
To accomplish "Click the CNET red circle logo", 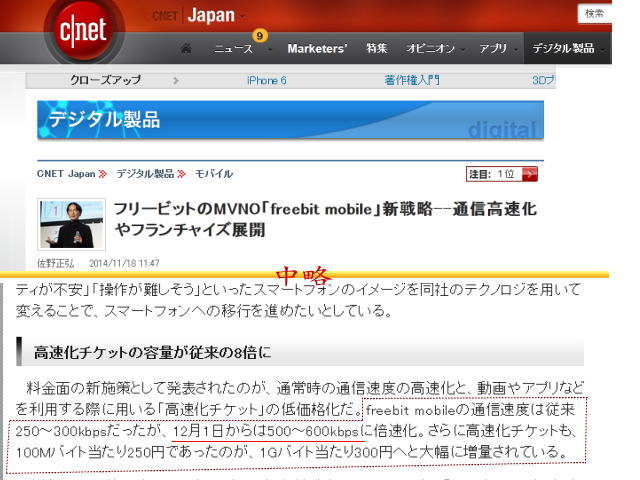I will coord(83,29).
